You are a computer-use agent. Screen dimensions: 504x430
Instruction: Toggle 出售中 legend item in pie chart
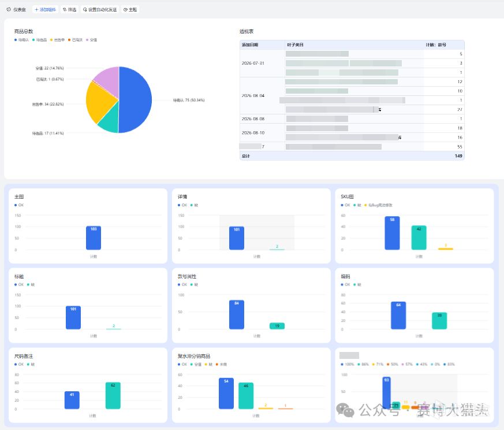pyautogui.click(x=57, y=40)
